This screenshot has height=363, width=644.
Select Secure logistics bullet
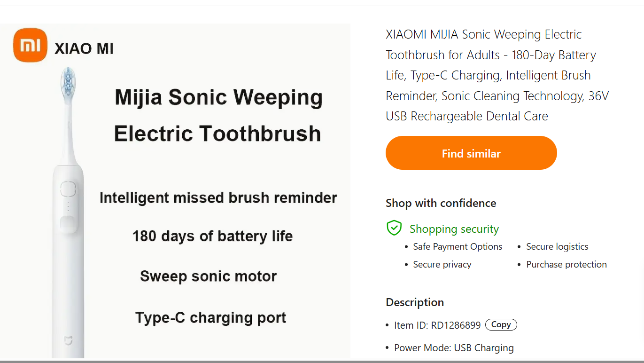(x=557, y=246)
